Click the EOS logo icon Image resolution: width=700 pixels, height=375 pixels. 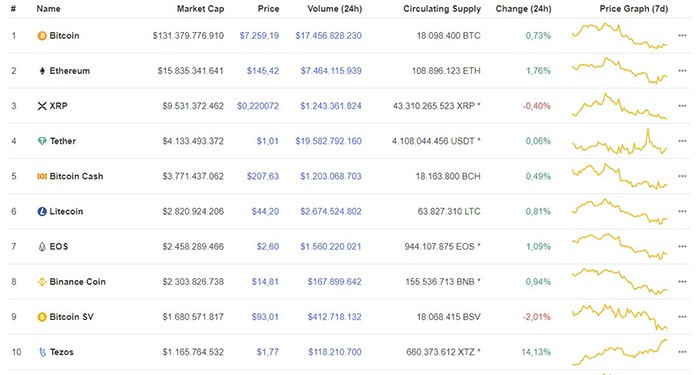pyautogui.click(x=42, y=246)
